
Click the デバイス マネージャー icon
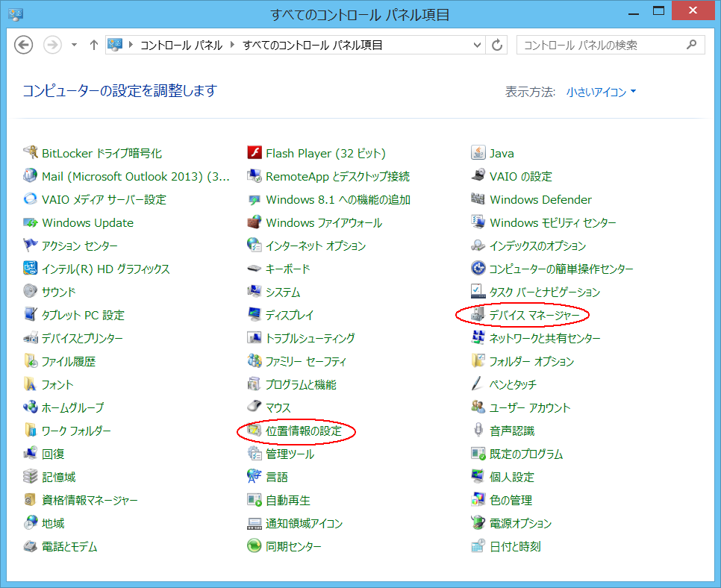click(x=478, y=315)
